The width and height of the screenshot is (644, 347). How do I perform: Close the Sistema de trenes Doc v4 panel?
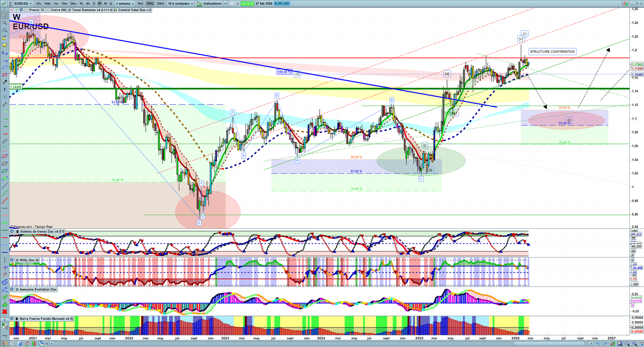click(x=12, y=231)
